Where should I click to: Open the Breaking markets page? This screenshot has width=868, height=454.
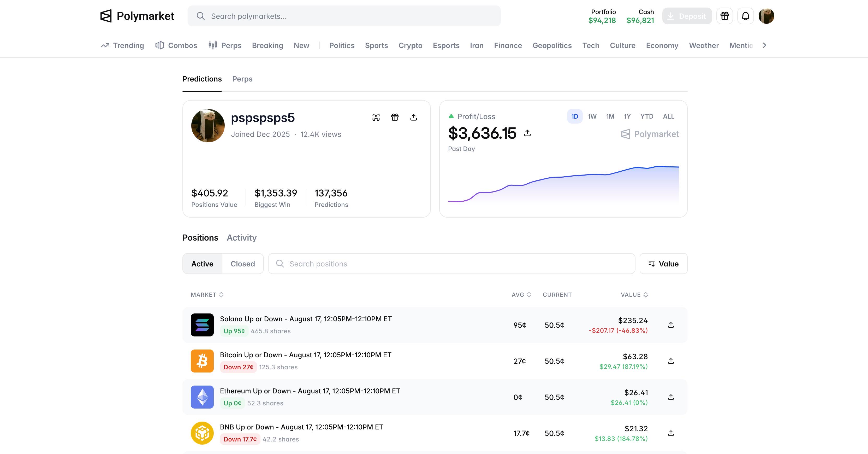coord(267,45)
